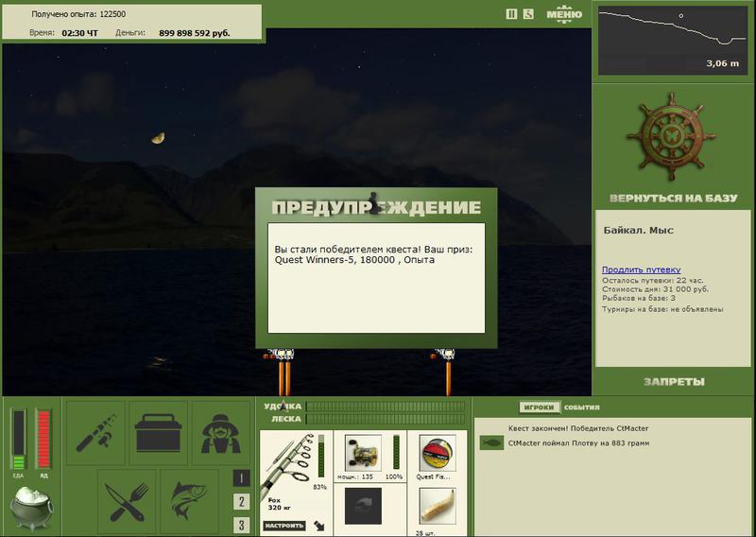
Task: Click Стоимость дня: 31 000 руб. text
Action: (x=655, y=289)
